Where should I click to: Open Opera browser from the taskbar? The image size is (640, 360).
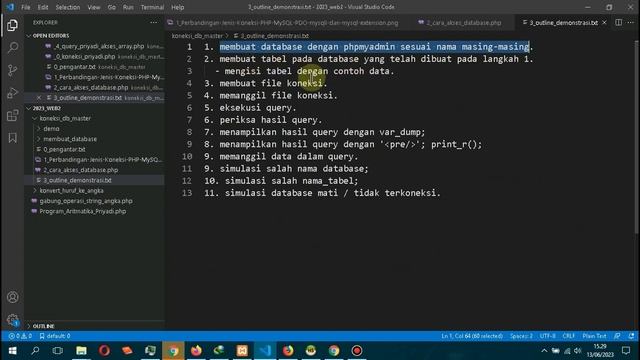pos(104,351)
